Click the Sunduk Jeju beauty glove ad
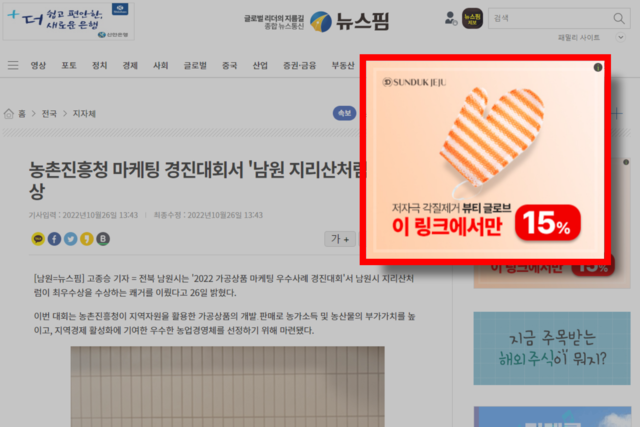Viewport: 640px width, 427px height. (485, 160)
